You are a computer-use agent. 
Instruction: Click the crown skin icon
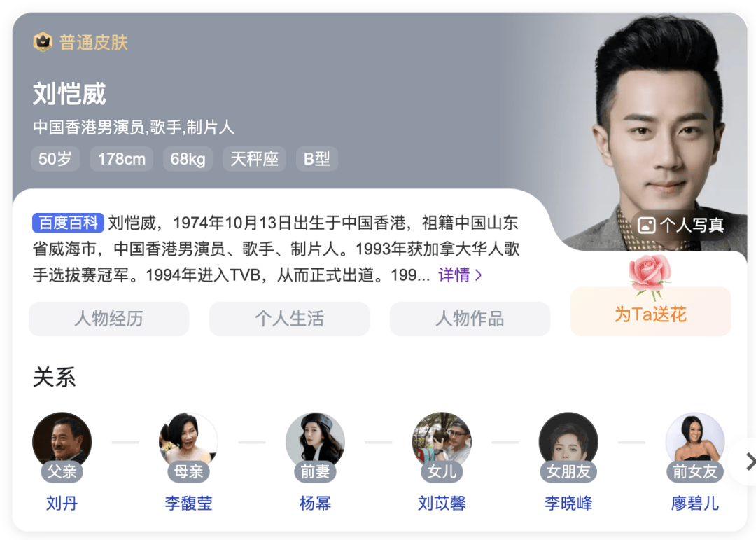pos(43,42)
